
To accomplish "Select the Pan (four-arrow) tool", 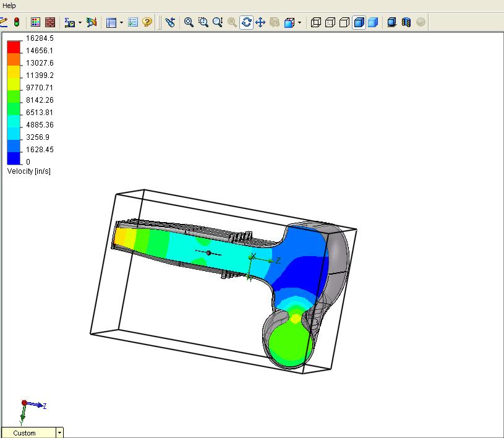I will [x=260, y=22].
